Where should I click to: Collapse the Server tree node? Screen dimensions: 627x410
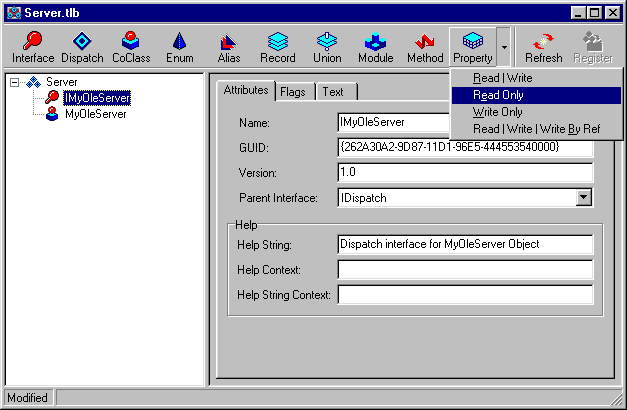point(17,82)
